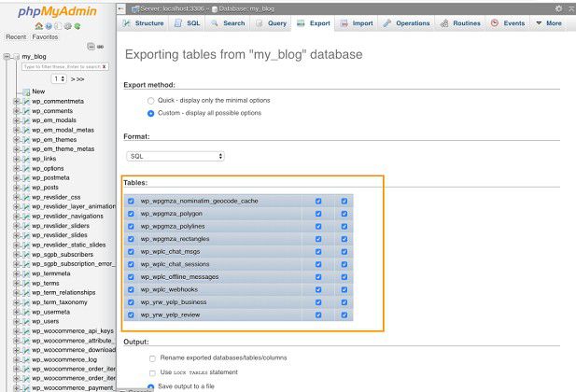Open the SQL format dropdown
This screenshot has width=576, height=392.
click(176, 156)
